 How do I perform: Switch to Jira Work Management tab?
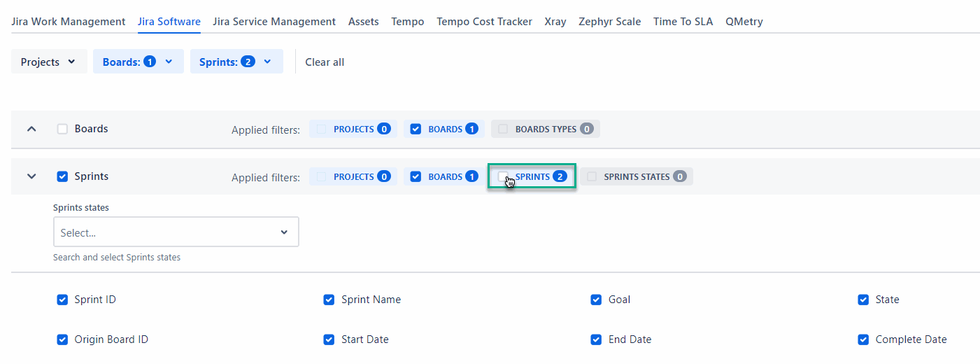69,22
